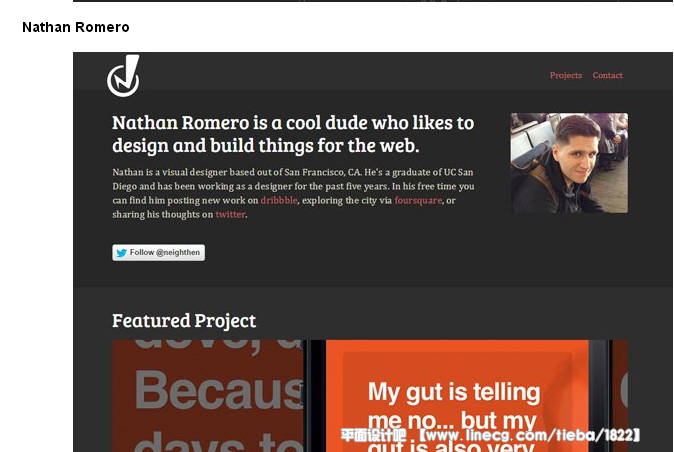Open the Projects navigation link

pos(566,75)
